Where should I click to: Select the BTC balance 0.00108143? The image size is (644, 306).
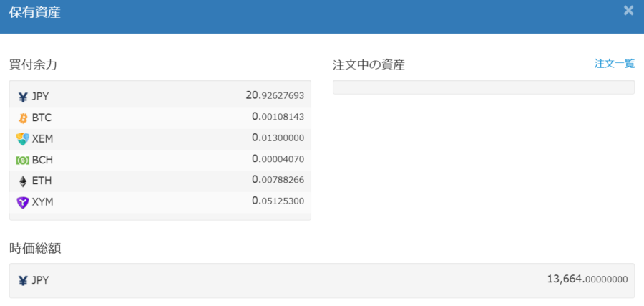click(278, 117)
